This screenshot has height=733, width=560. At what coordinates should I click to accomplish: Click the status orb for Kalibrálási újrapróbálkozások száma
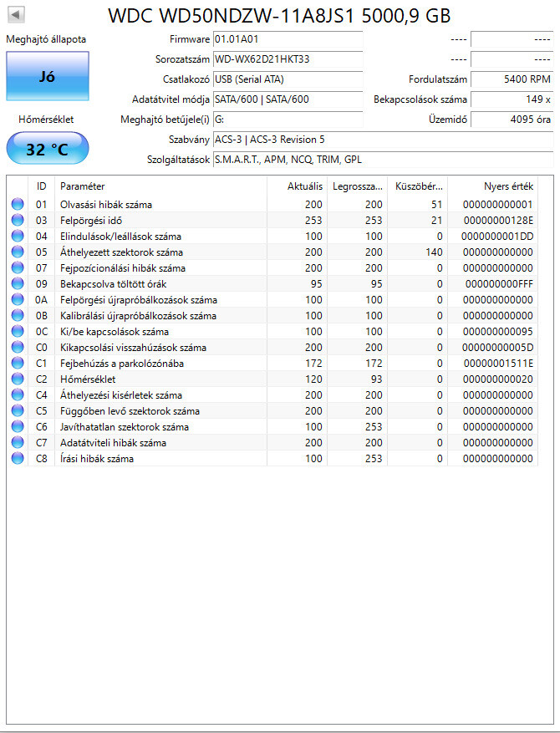pos(18,316)
